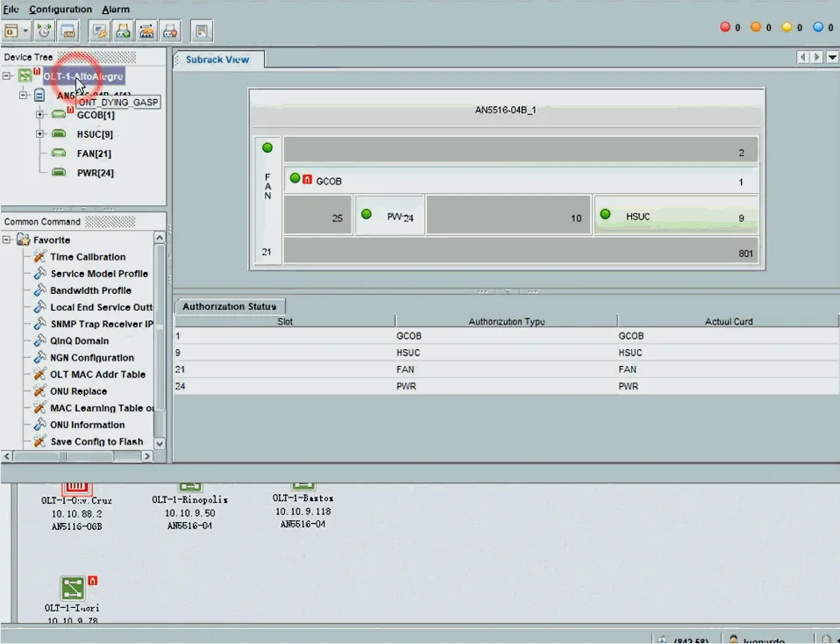
Task: Open Time Calibration command
Action: point(88,257)
